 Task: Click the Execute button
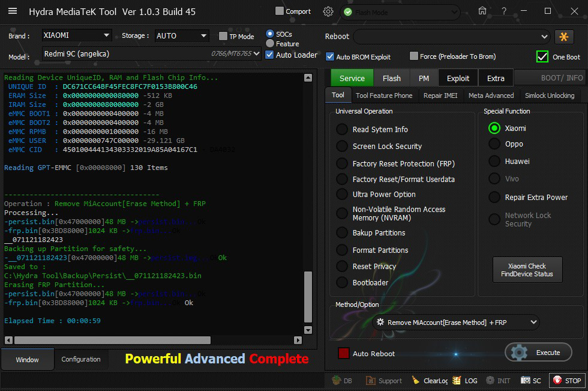(538, 353)
